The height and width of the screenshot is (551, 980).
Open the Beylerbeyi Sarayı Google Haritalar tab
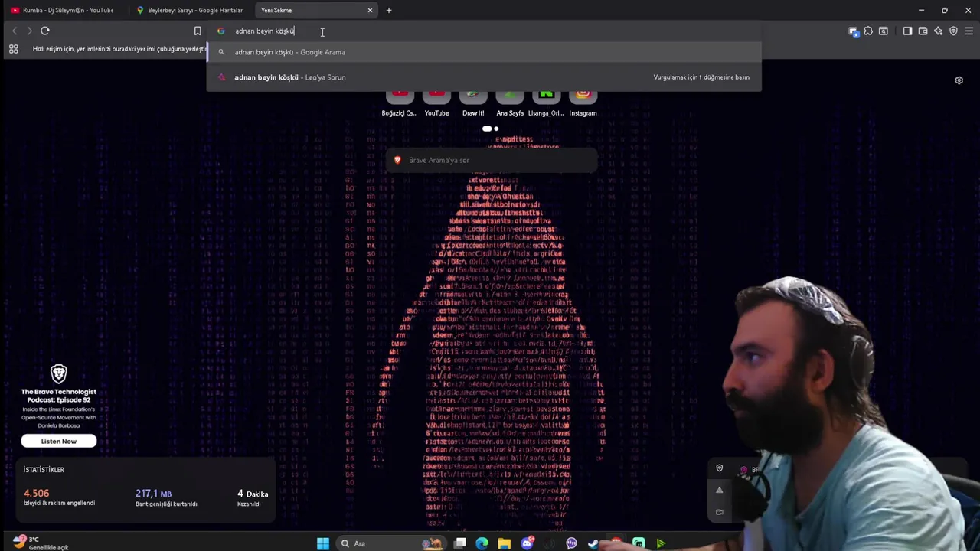[x=189, y=10]
